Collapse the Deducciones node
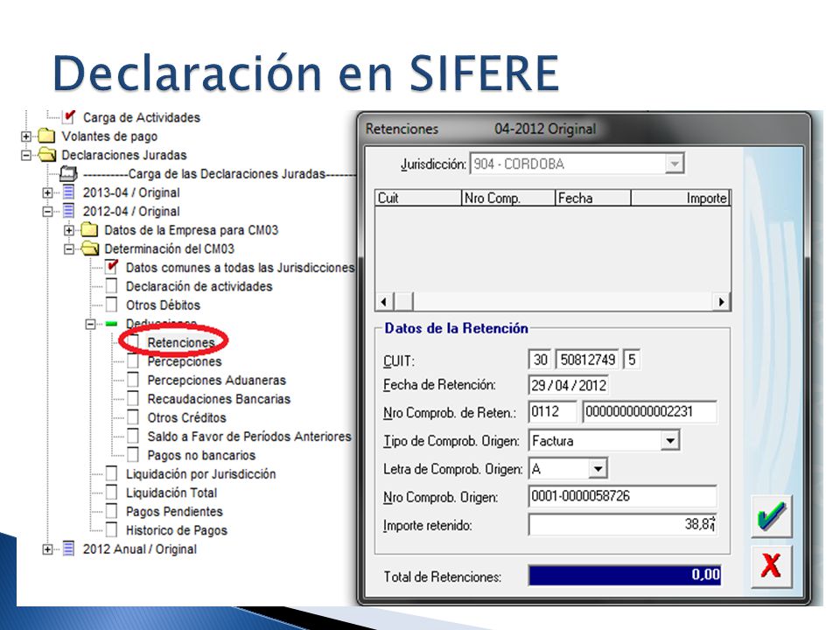840x630 pixels. [x=90, y=324]
